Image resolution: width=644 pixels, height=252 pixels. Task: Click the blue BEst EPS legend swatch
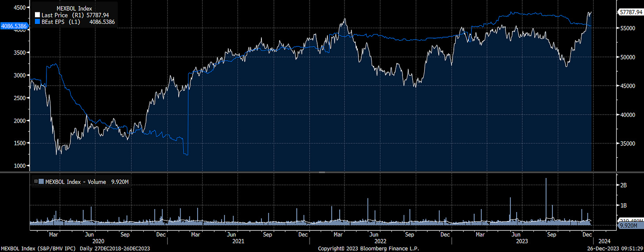coord(37,22)
